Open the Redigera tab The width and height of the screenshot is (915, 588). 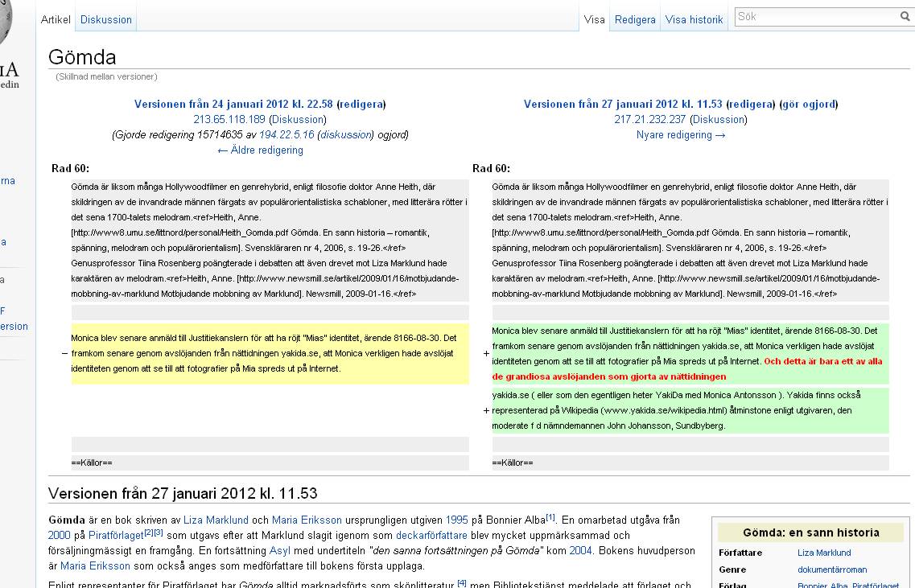(635, 19)
